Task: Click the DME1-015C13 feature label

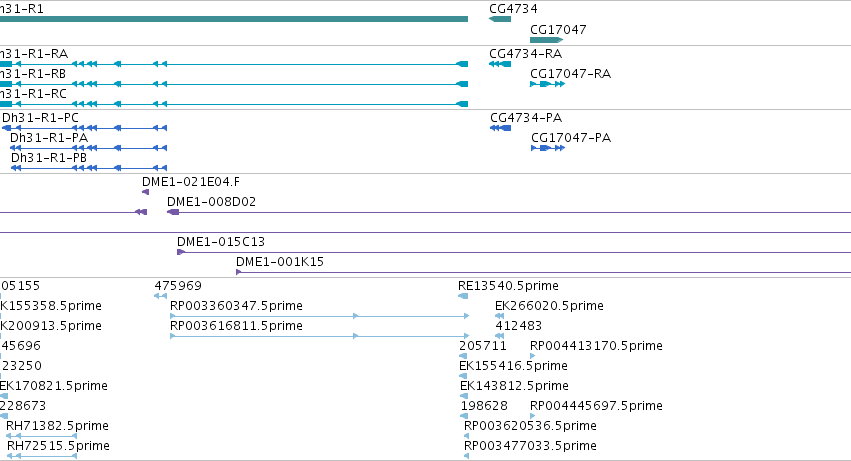Action: 221,242
